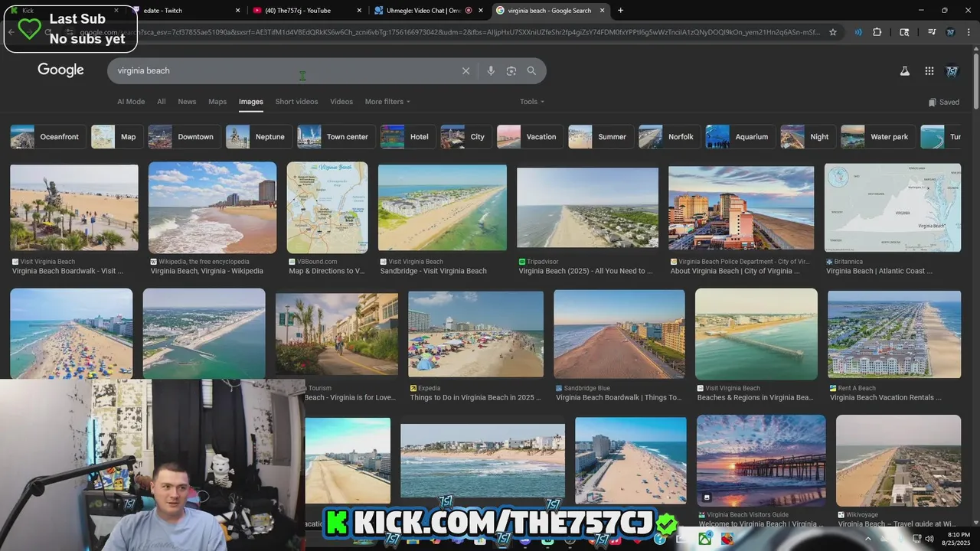Image resolution: width=980 pixels, height=551 pixels.
Task: Filter images by Hotel chip
Action: coord(408,137)
